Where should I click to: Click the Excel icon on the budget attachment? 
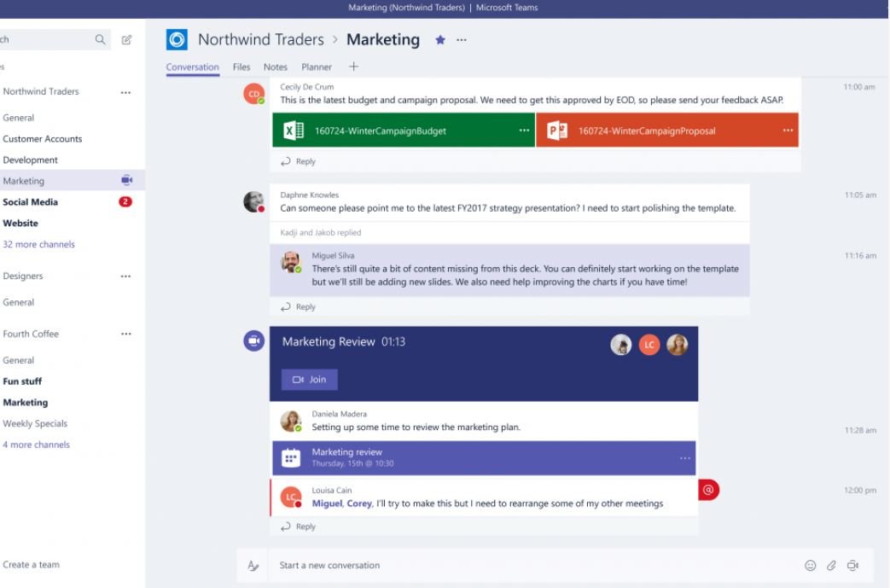[x=294, y=131]
